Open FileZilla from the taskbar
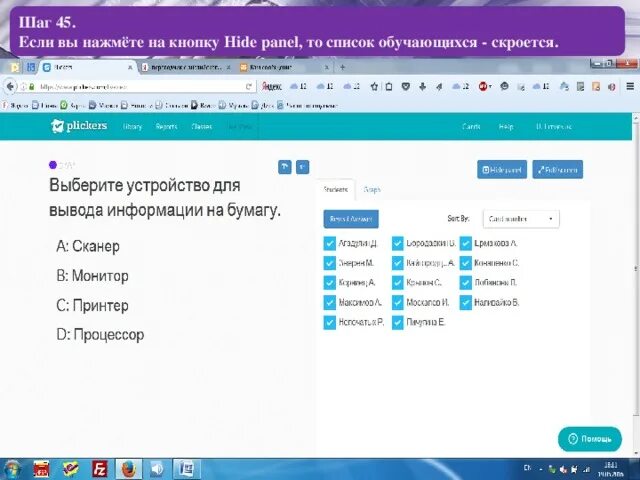Screen dimensions: 640x480 [x=100, y=469]
